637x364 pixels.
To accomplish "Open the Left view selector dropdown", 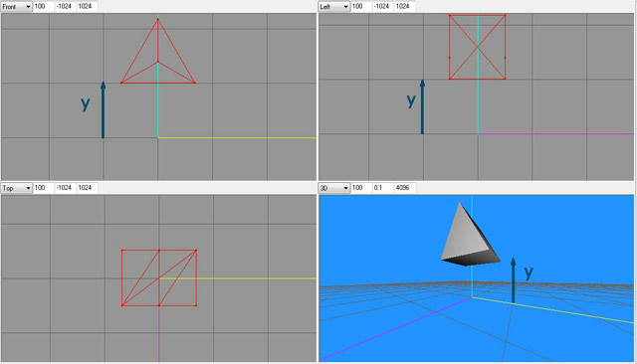I will 334,7.
